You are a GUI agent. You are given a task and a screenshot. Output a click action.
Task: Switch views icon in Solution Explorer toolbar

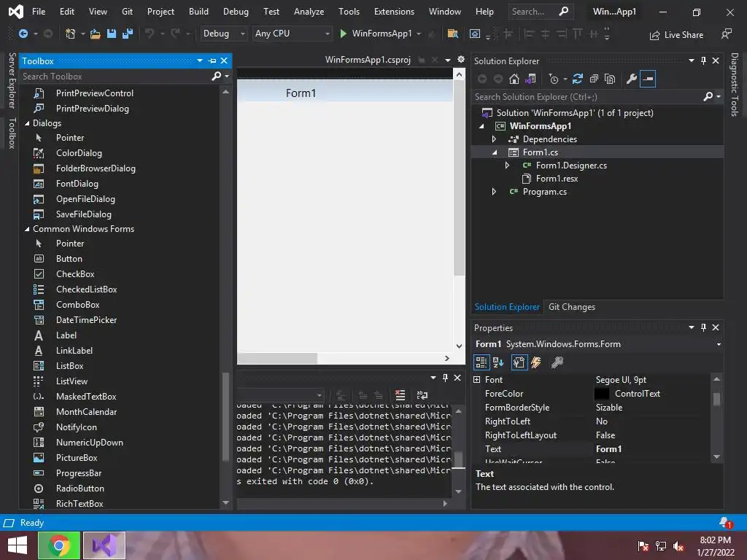point(530,79)
